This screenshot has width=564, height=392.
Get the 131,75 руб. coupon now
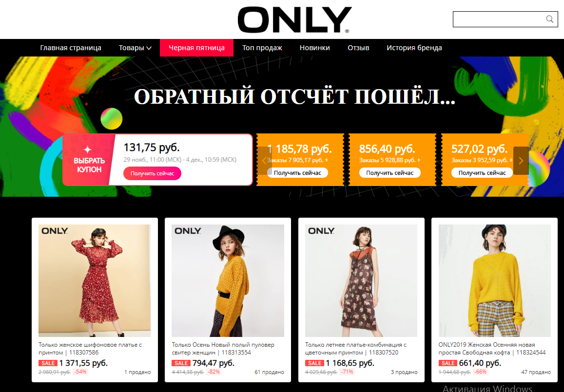pos(152,173)
